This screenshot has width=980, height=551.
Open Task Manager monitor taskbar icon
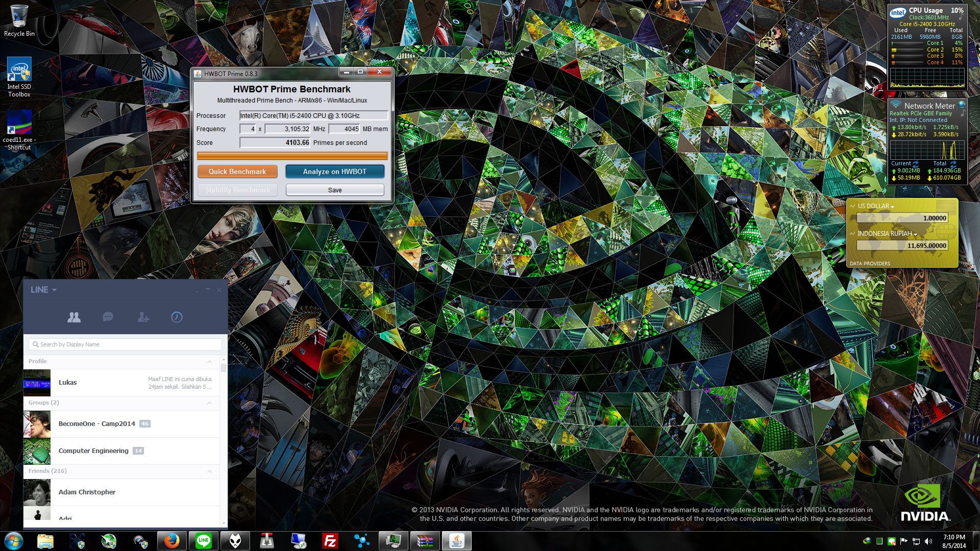(394, 541)
